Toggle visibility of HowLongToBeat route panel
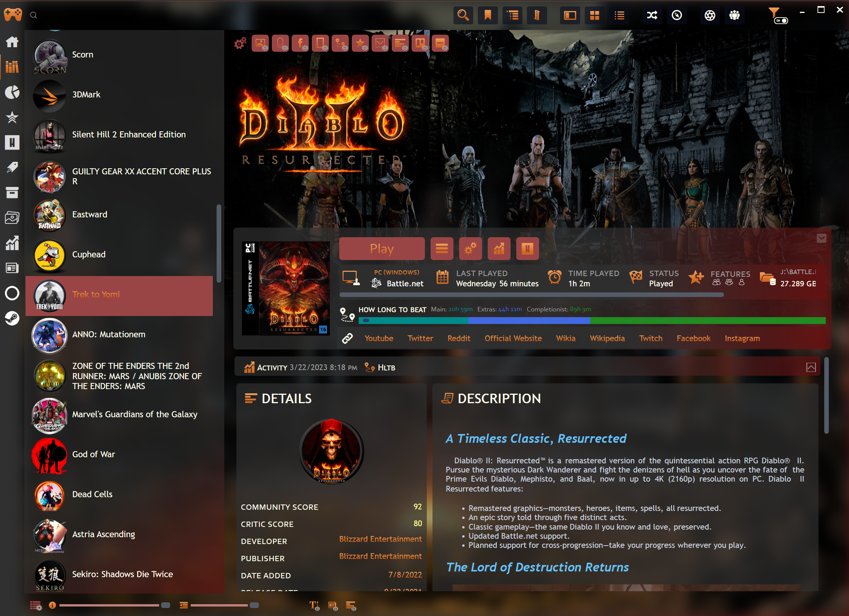Viewport: 849px width, 616px height. click(x=340, y=44)
